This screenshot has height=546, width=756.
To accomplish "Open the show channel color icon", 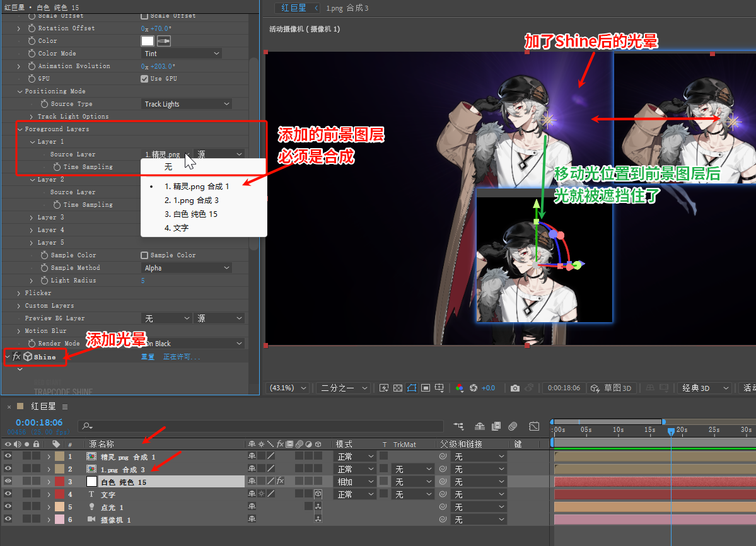I will [460, 388].
